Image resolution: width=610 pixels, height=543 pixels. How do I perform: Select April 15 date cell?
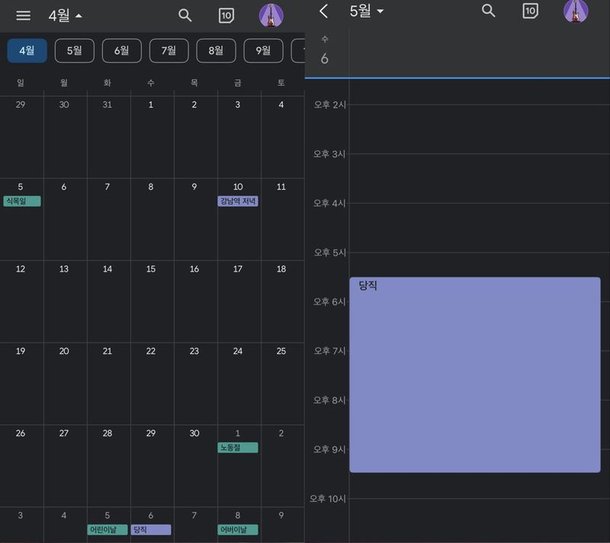coord(151,301)
